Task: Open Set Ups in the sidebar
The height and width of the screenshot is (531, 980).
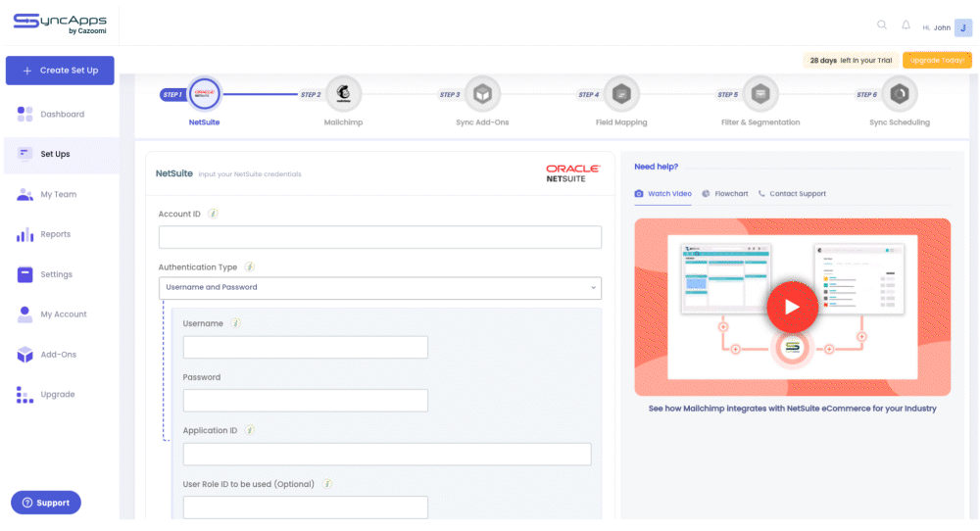Action: [55, 154]
